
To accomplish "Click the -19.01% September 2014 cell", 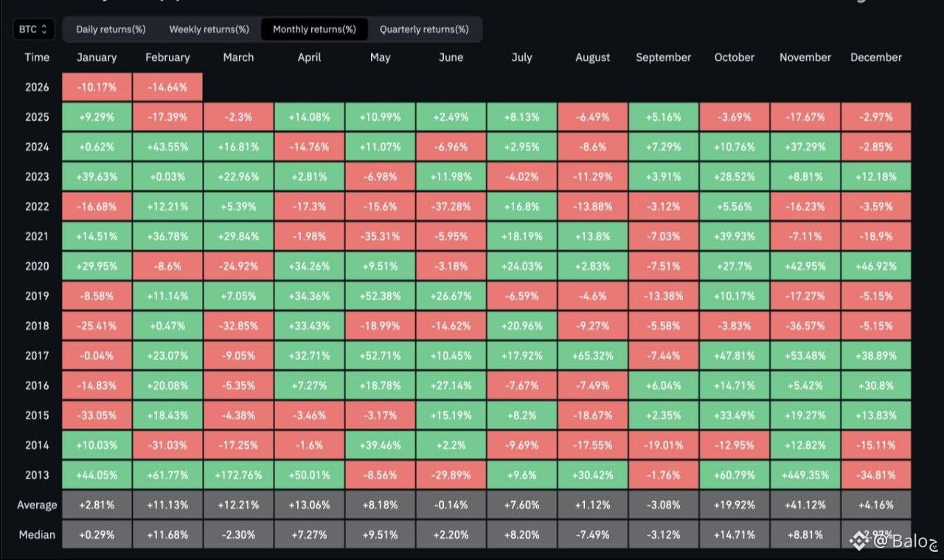I will [664, 445].
